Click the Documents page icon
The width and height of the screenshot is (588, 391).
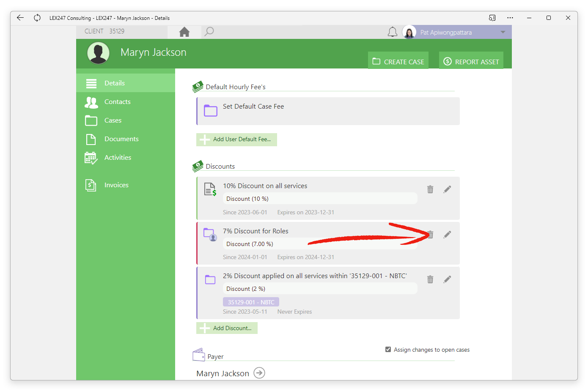coord(91,139)
